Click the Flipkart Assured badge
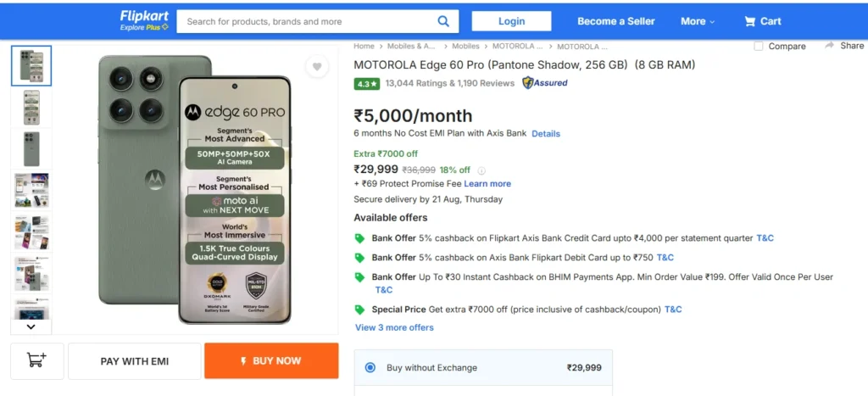Image resolution: width=868 pixels, height=396 pixels. (x=545, y=83)
